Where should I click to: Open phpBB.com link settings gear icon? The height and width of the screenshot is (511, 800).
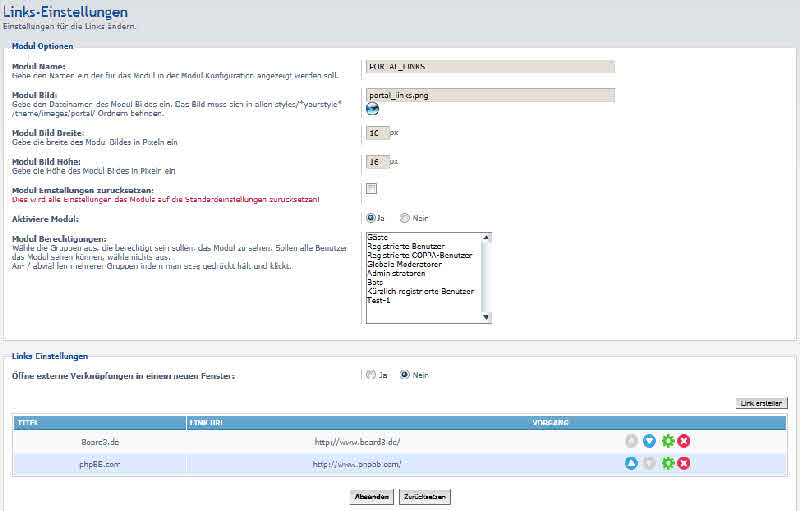(x=667, y=464)
